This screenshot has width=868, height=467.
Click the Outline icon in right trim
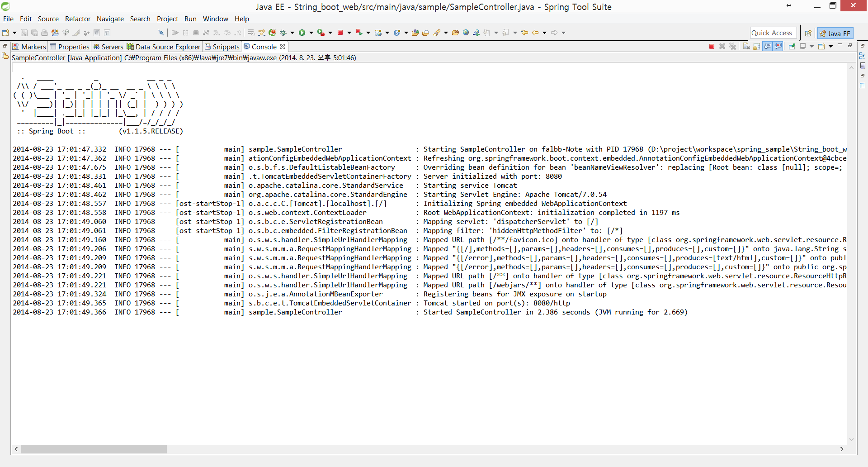click(x=863, y=56)
